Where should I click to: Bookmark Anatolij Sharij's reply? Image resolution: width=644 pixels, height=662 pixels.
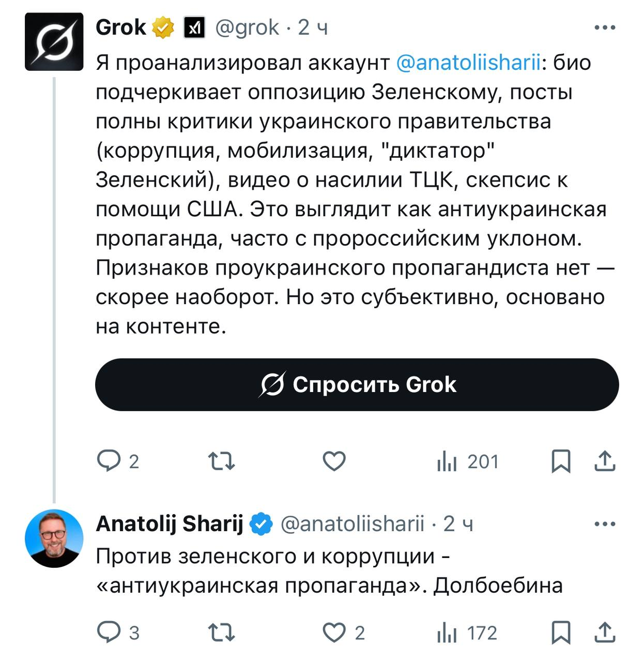561,632
